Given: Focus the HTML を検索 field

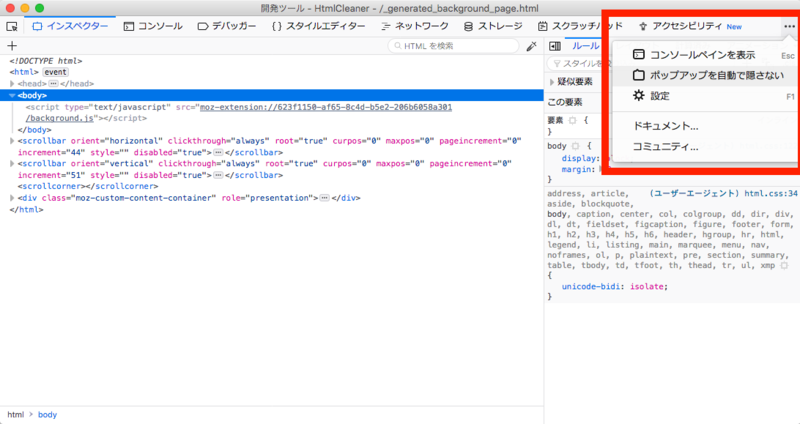Looking at the screenshot, I should pyautogui.click(x=454, y=46).
